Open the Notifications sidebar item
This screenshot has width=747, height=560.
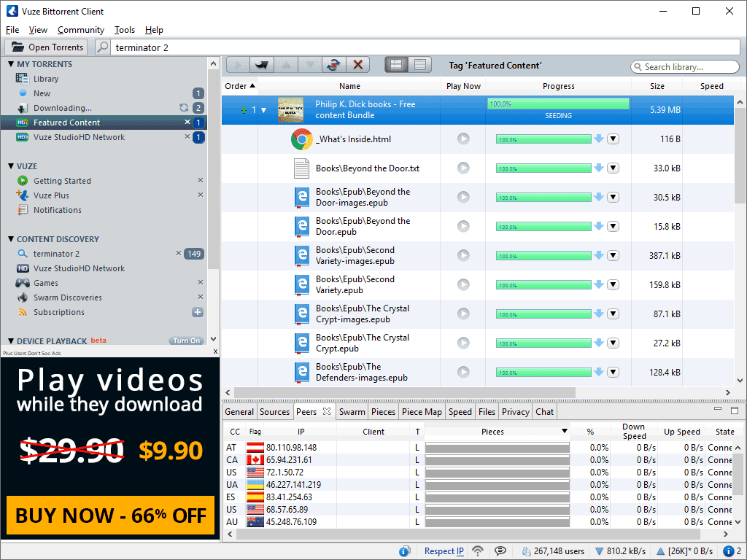pyautogui.click(x=57, y=210)
